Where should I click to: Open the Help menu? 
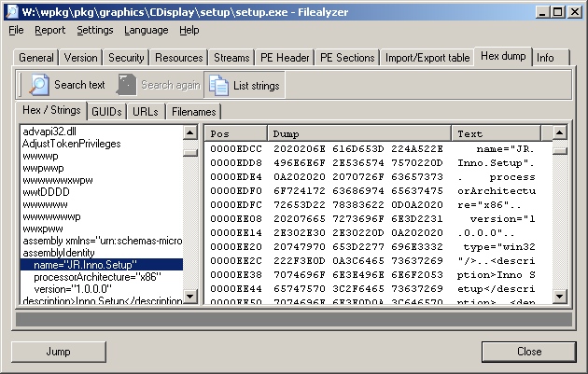point(189,30)
